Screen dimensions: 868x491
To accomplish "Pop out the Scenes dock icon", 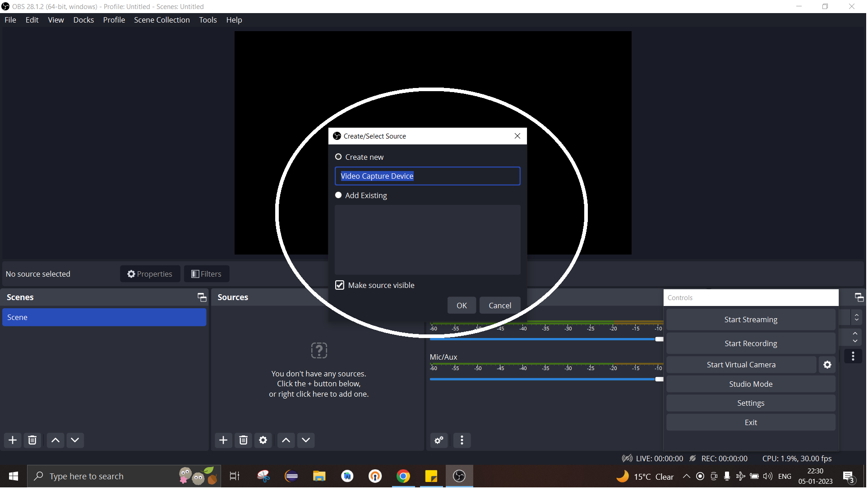I will click(x=202, y=298).
